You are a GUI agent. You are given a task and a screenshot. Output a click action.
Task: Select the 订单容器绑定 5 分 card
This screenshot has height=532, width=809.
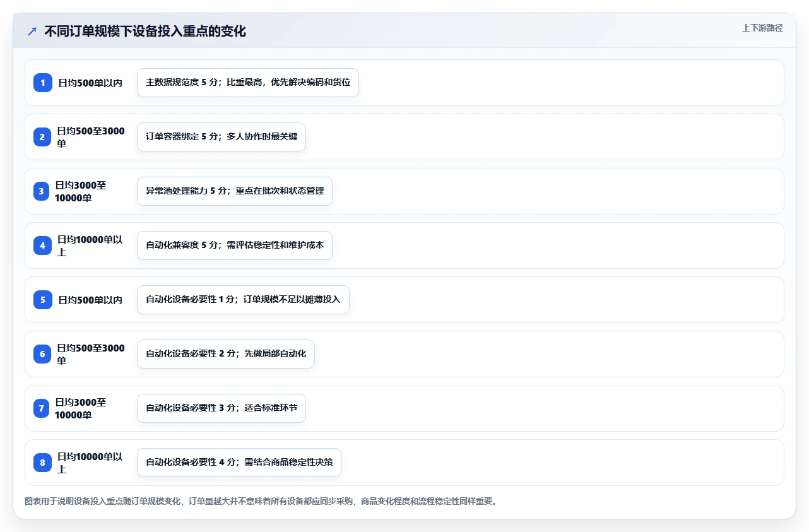tap(221, 137)
